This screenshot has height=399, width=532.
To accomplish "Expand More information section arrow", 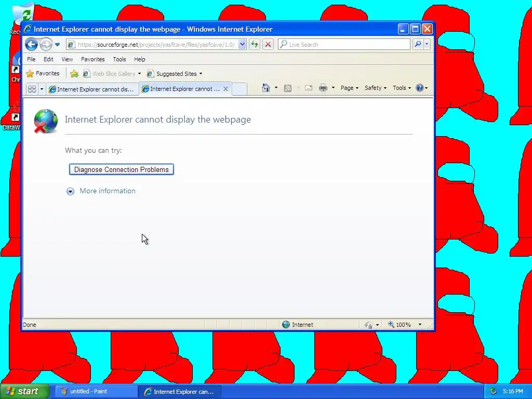I will pyautogui.click(x=70, y=191).
